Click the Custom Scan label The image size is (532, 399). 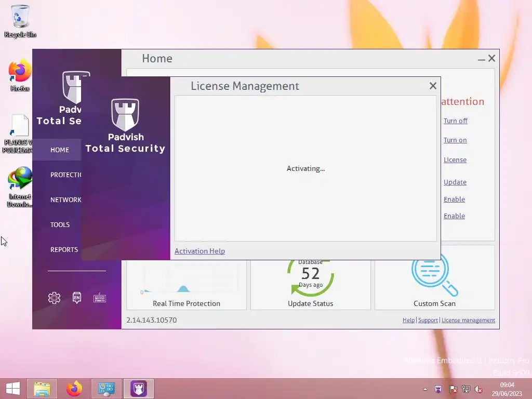point(434,303)
